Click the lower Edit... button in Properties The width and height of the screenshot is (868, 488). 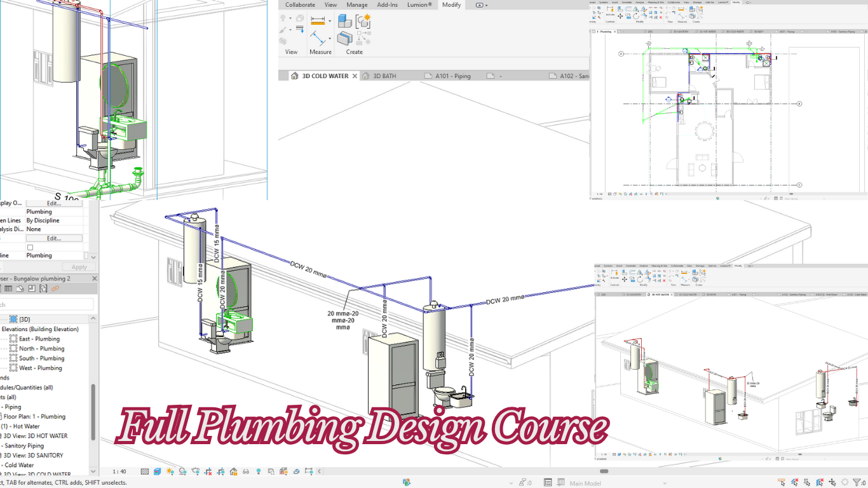pyautogui.click(x=53, y=238)
